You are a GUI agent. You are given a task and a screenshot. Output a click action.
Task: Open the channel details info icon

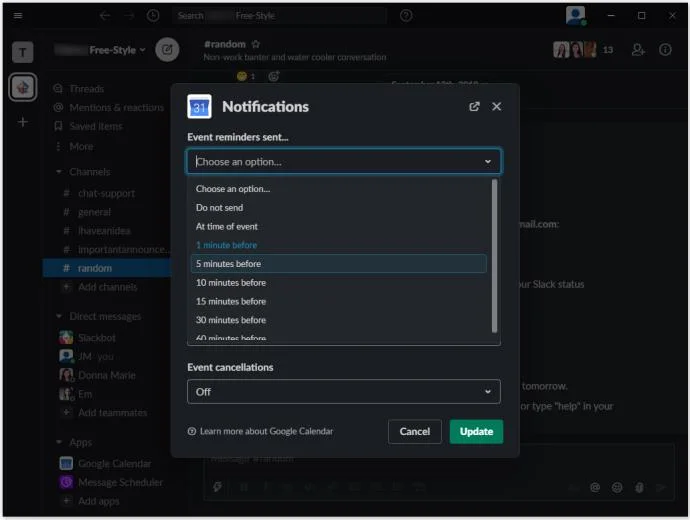tap(665, 50)
